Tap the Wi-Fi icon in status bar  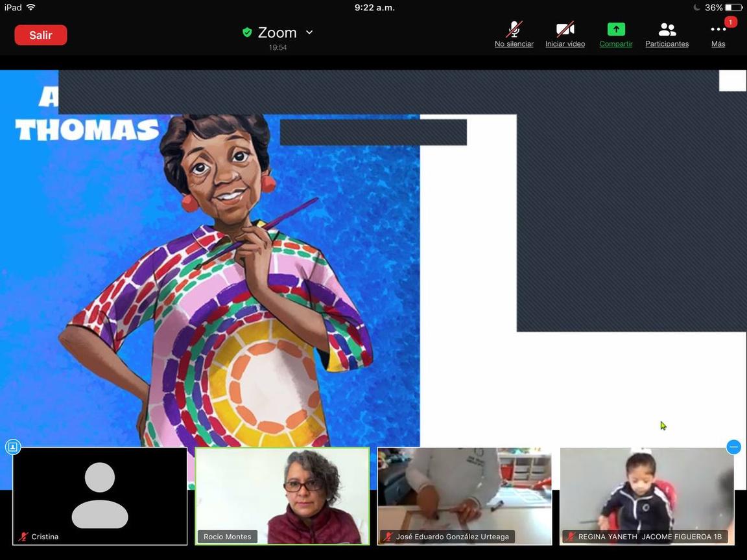(30, 7)
